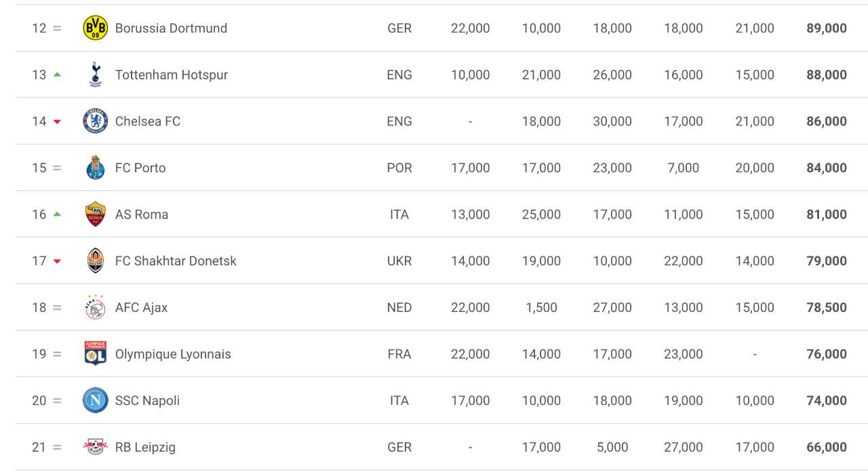Click the green up arrow beside rank 13
868x472 pixels.
point(57,75)
